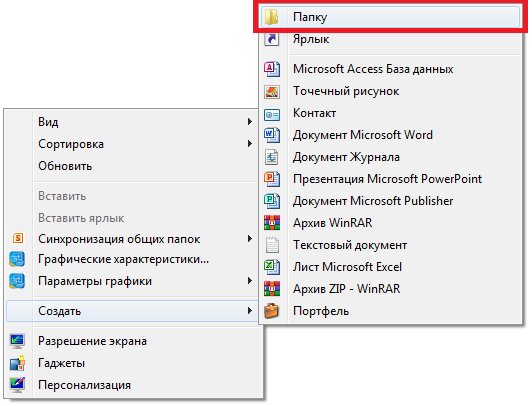Click the icon beside Параметры графики
Screen dimensions: 532x406
pyautogui.click(x=17, y=281)
